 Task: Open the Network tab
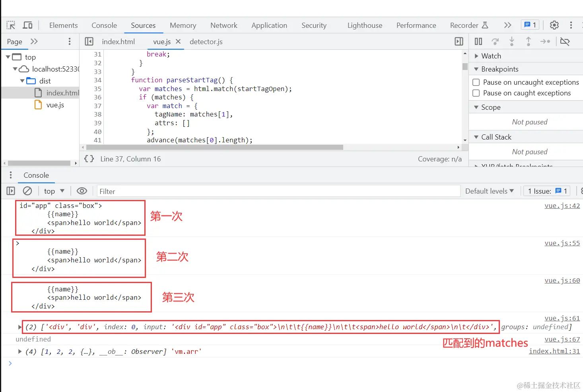pos(224,25)
